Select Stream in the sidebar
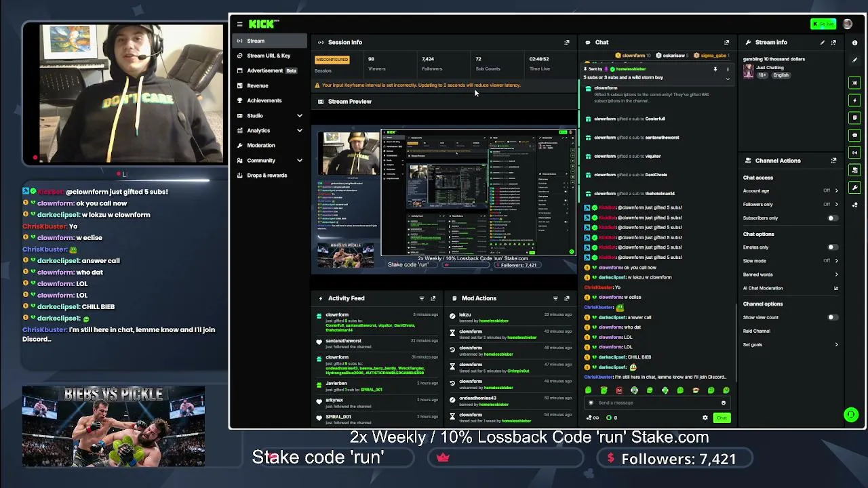 click(x=270, y=41)
